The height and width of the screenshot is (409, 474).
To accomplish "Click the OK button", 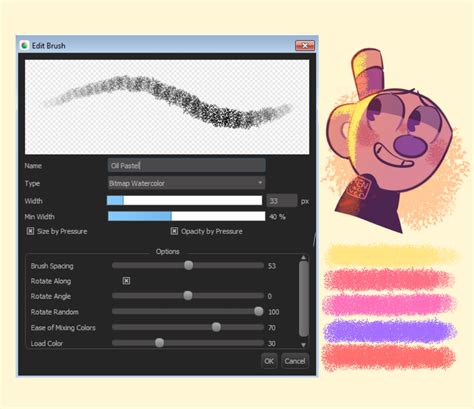I will pyautogui.click(x=269, y=361).
